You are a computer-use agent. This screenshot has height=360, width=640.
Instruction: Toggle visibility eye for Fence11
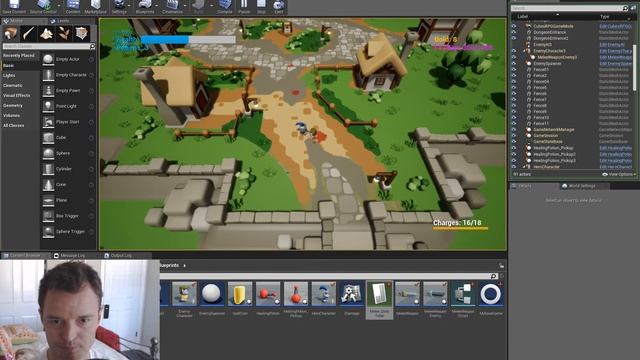pos(514,123)
